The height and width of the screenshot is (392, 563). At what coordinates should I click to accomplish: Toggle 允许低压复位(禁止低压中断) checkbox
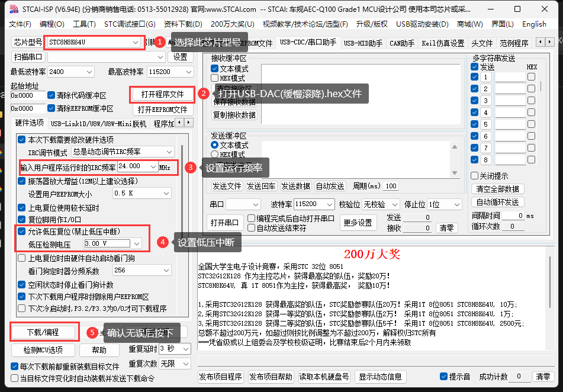tap(22, 232)
